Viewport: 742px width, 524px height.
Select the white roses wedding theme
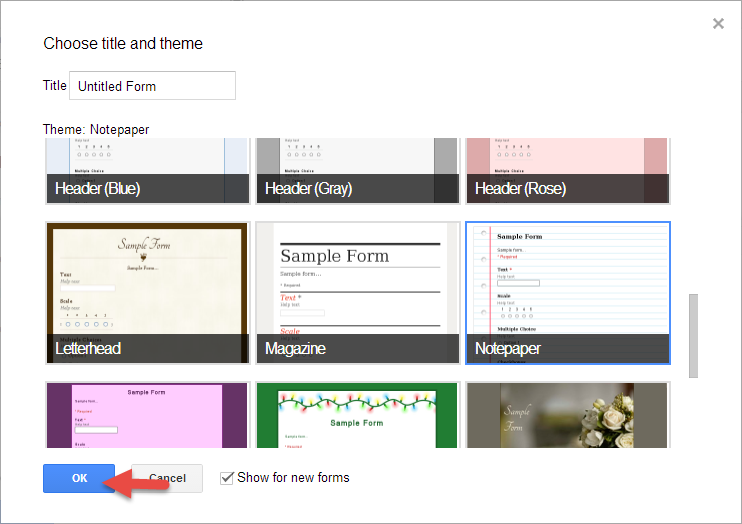pos(567,415)
